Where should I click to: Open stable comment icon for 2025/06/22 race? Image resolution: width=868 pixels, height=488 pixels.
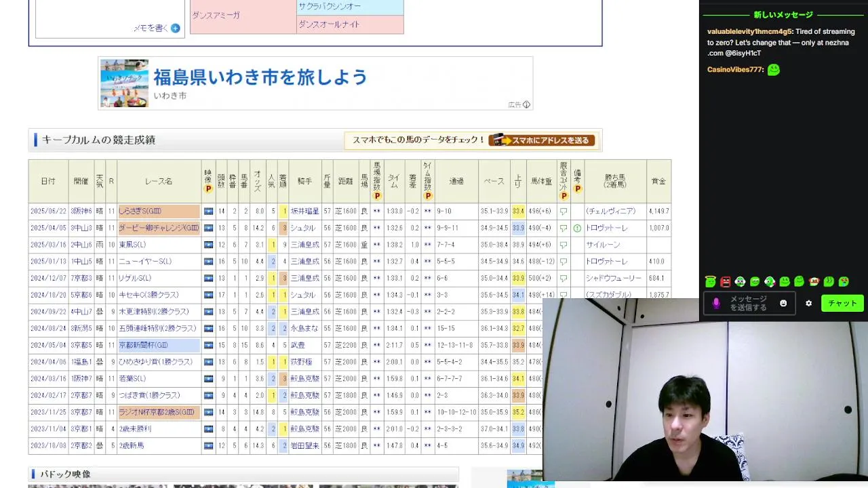564,211
